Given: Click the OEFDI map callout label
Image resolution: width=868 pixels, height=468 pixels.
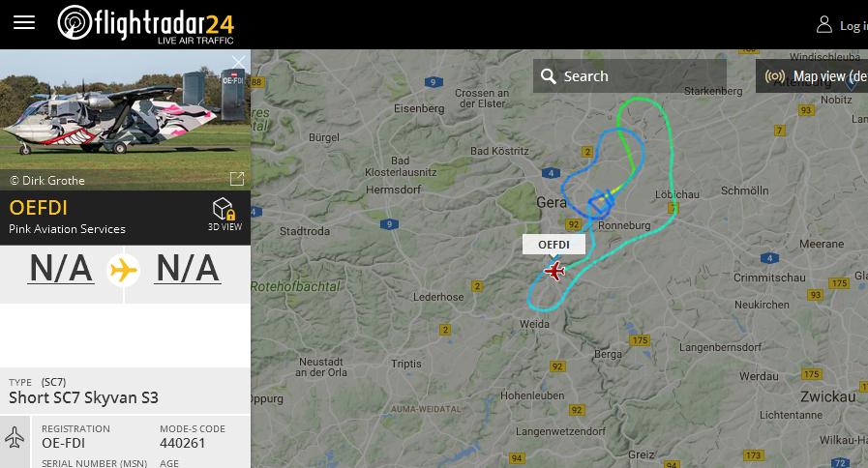Looking at the screenshot, I should (x=554, y=245).
